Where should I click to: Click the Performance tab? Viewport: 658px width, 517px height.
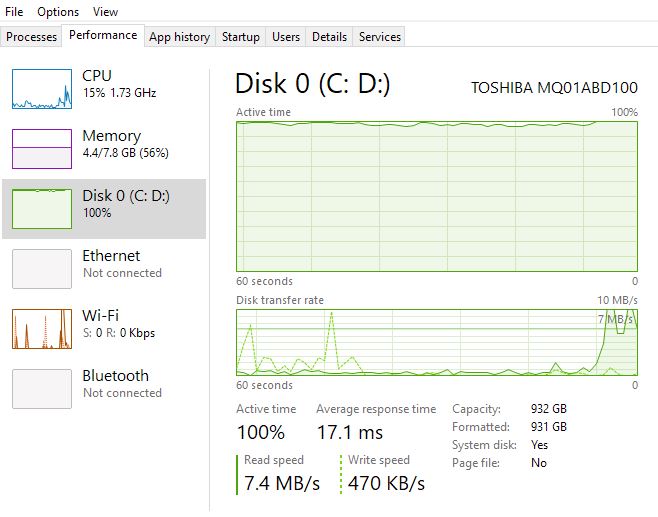tap(103, 35)
